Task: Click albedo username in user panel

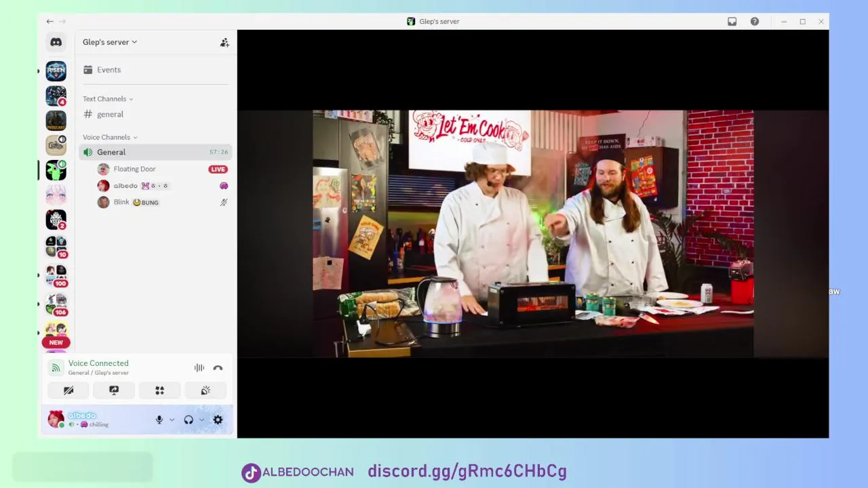Action: click(x=82, y=415)
